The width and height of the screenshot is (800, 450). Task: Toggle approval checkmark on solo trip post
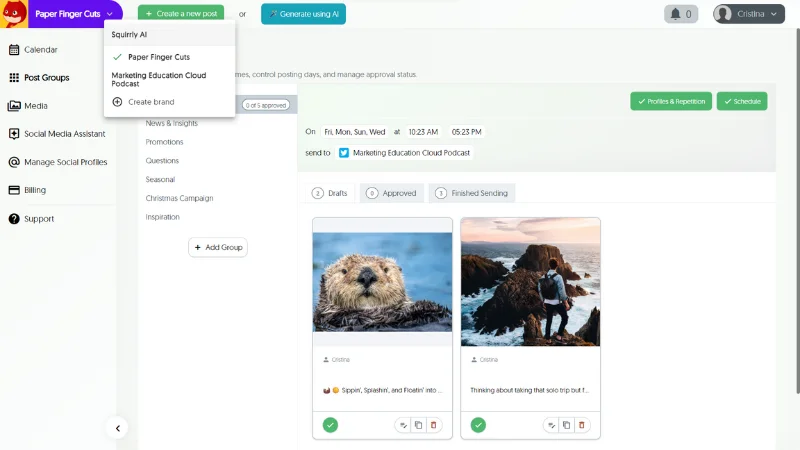[x=478, y=425]
